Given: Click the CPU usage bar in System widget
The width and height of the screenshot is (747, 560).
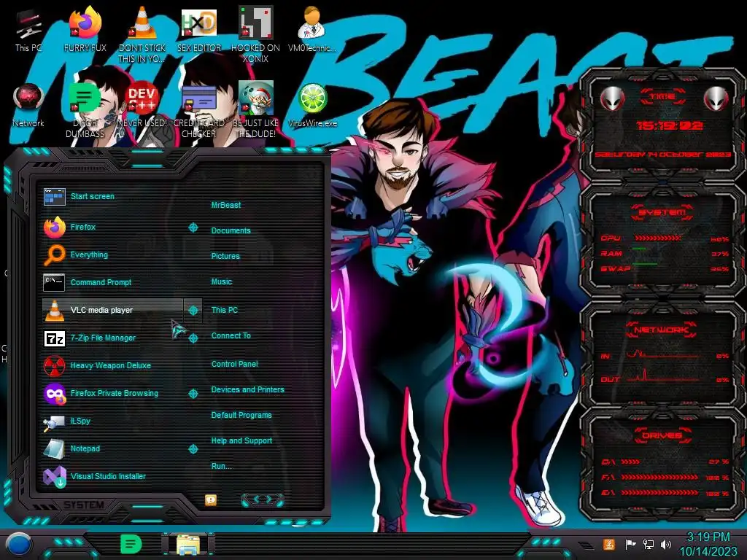Looking at the screenshot, I should tap(657, 238).
